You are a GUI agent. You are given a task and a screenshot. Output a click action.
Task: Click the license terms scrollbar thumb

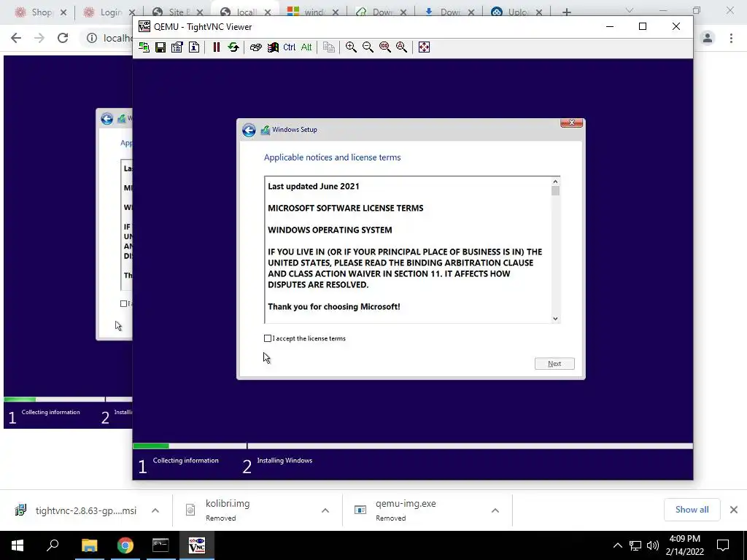click(x=555, y=191)
